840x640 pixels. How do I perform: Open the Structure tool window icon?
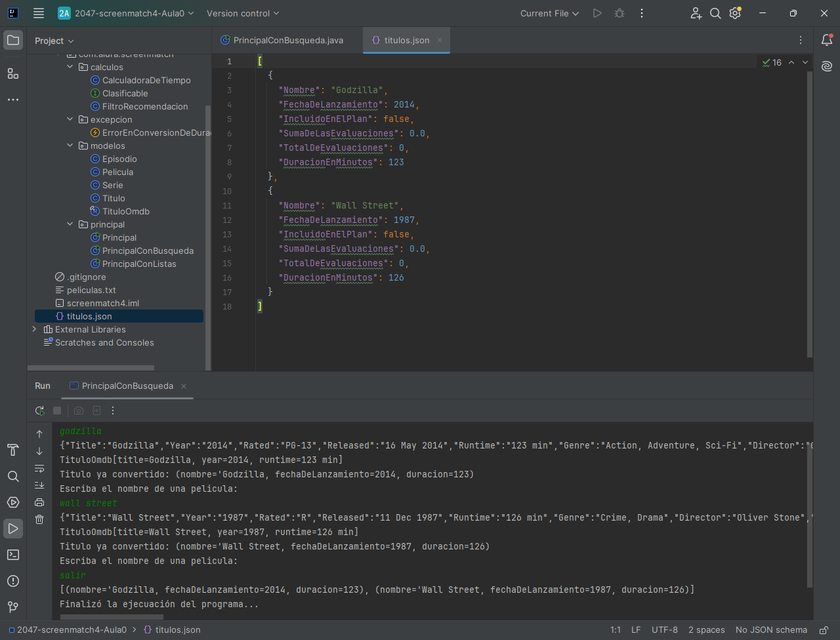[13, 73]
